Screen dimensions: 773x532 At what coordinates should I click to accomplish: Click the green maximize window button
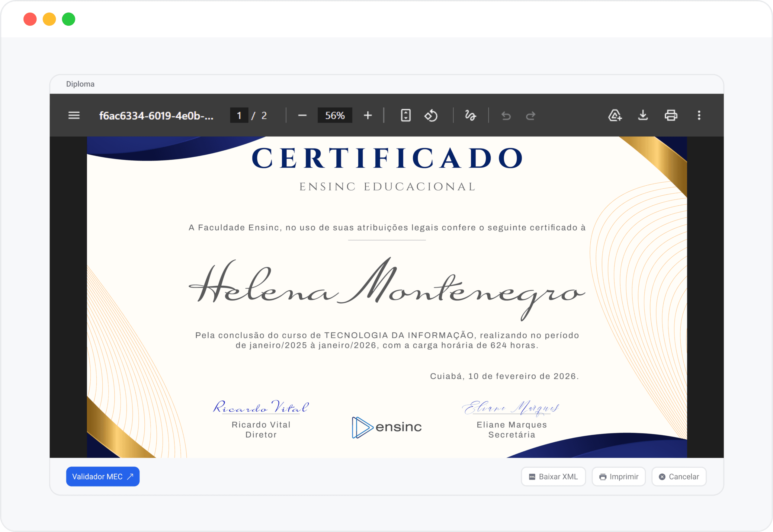(x=69, y=19)
